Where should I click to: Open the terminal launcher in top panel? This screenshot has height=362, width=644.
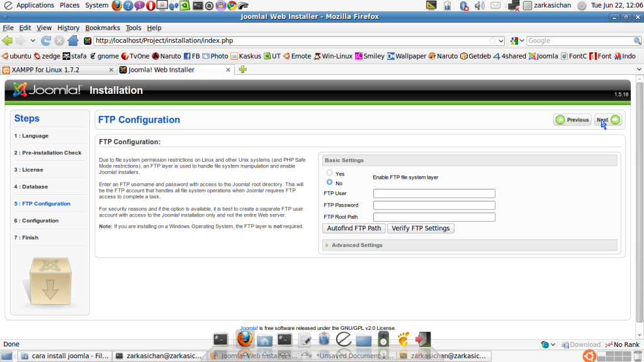[x=198, y=5]
